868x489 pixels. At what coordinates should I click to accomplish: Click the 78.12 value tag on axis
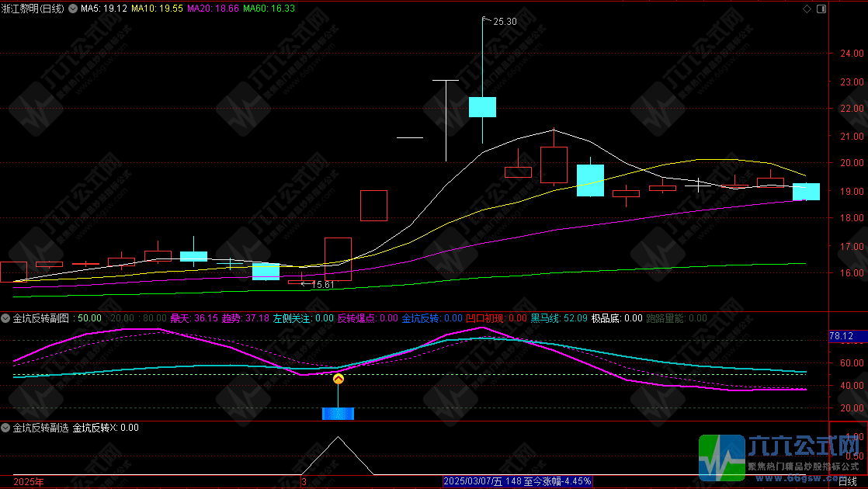click(841, 336)
